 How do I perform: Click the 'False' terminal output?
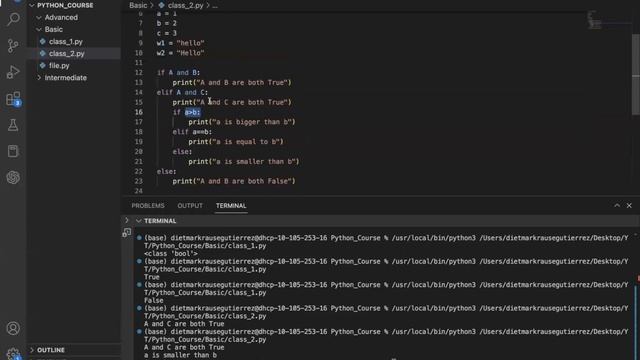153,300
